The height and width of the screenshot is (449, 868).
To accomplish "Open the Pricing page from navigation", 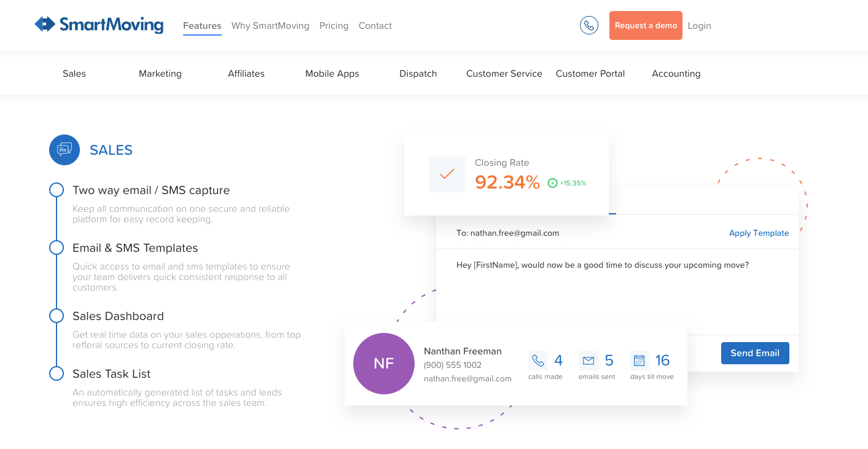I will pos(334,26).
